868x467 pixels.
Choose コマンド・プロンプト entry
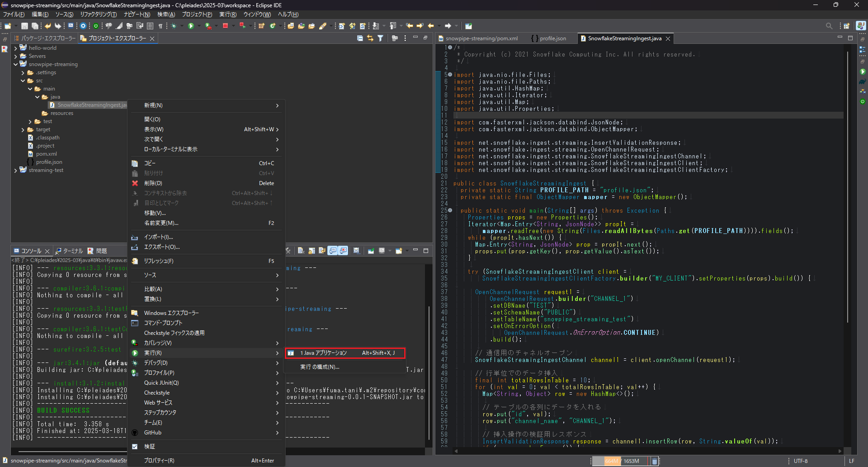(207, 323)
